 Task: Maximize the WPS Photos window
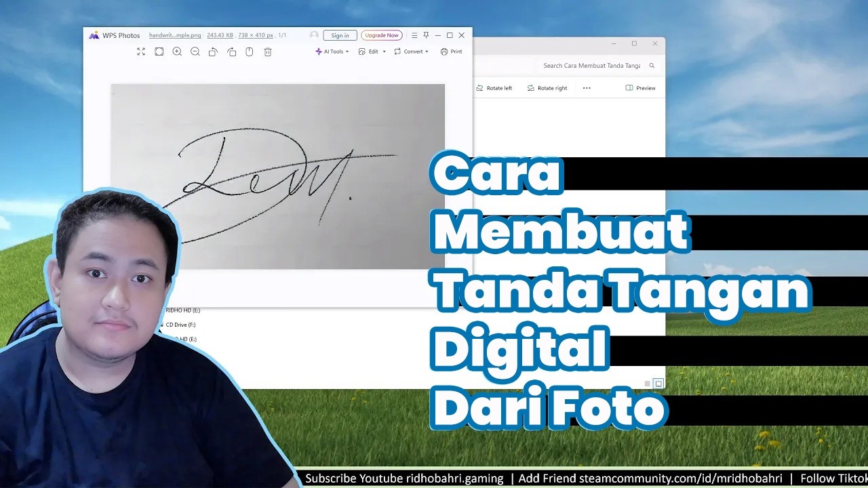point(450,35)
